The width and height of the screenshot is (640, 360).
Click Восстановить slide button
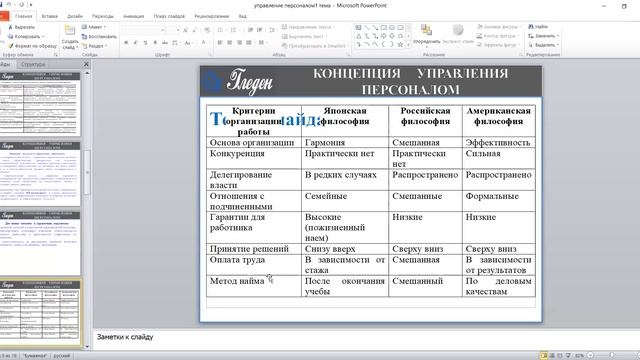point(99,36)
